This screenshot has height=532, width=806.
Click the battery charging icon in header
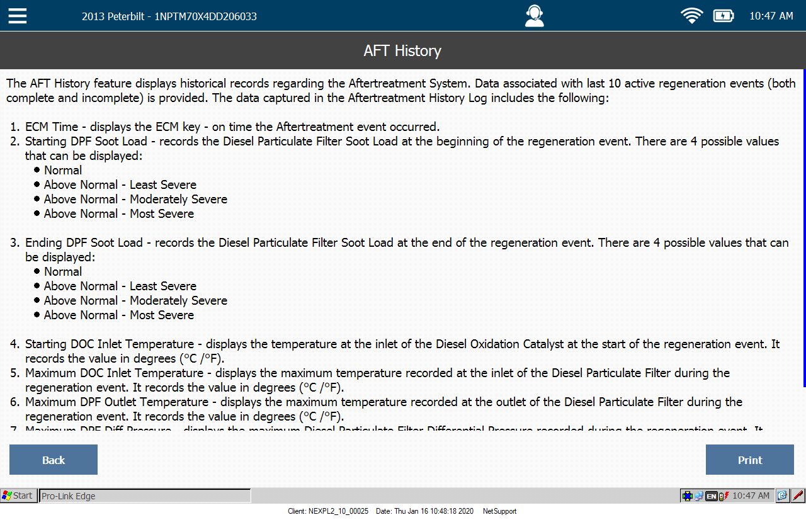point(723,16)
